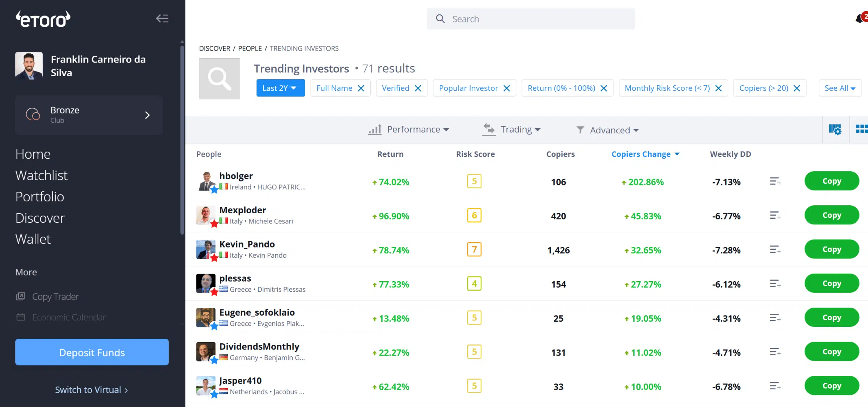Copy the investor plessas
This screenshot has width=868, height=407.
[832, 283]
